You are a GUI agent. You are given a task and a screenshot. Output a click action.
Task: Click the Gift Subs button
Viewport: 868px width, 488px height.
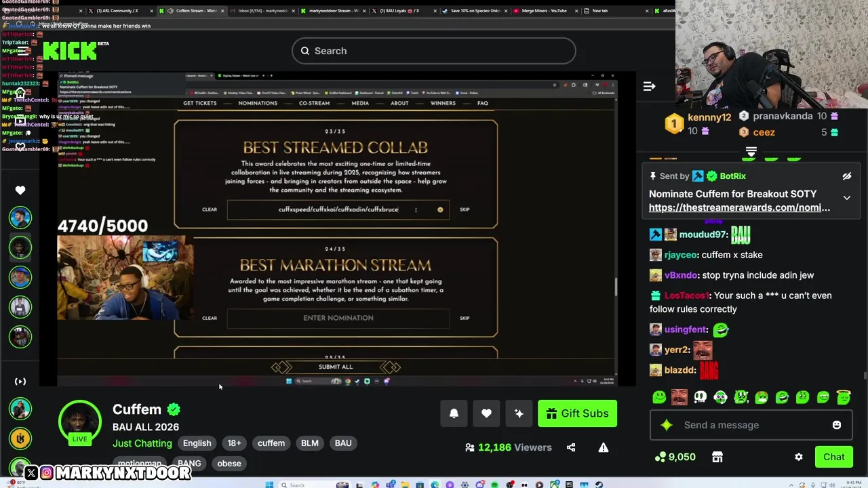(x=577, y=413)
